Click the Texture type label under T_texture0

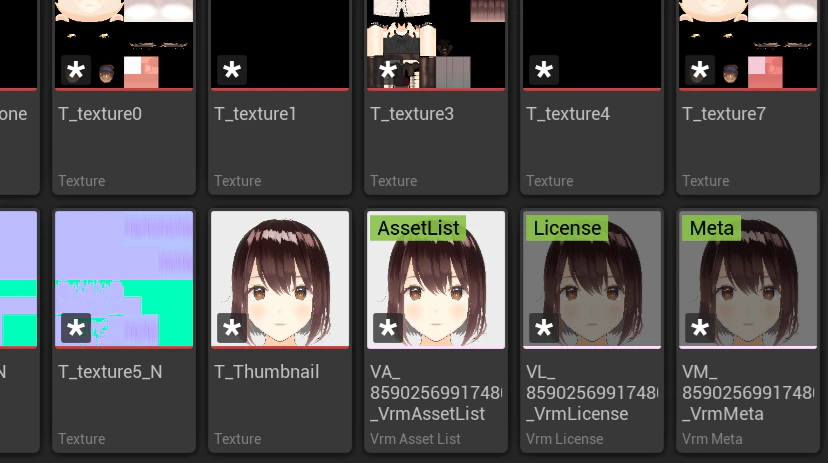(82, 181)
